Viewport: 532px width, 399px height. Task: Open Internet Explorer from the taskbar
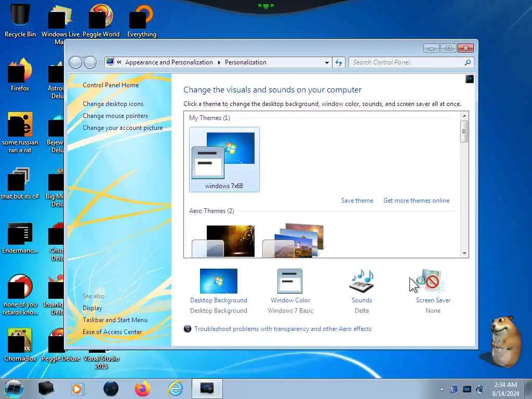(176, 389)
